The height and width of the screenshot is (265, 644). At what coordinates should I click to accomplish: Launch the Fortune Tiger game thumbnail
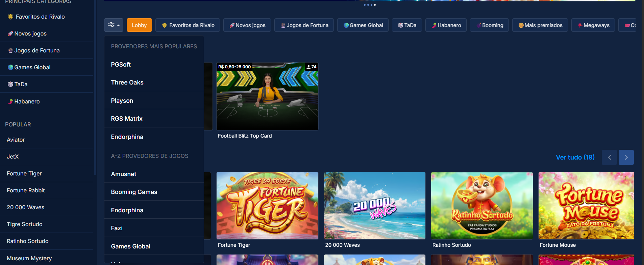click(x=267, y=206)
